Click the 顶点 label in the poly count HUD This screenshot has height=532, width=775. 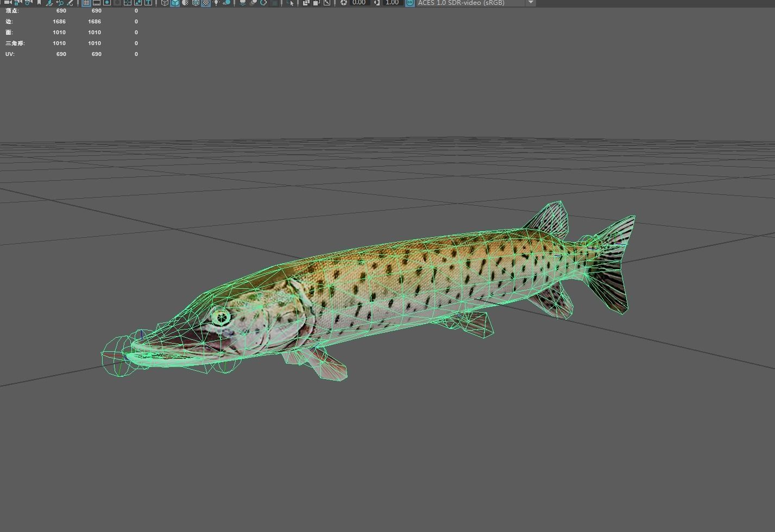click(x=12, y=11)
